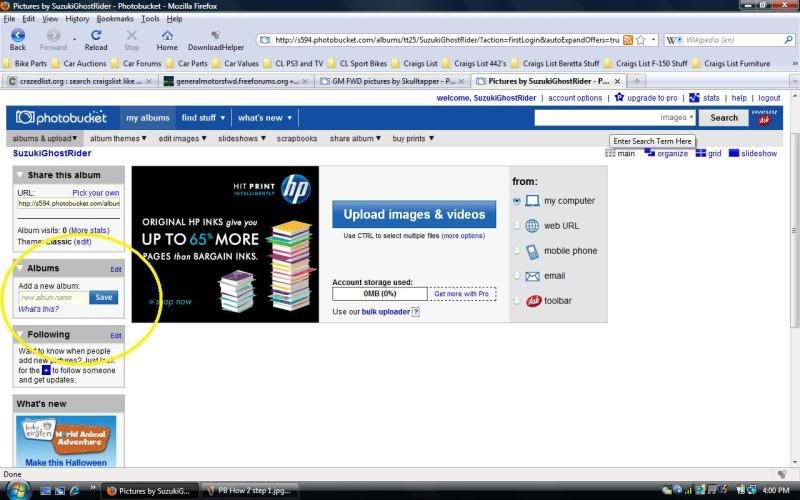This screenshot has height=500, width=800.
Task: Open the Bookmarks menu
Action: [115, 19]
